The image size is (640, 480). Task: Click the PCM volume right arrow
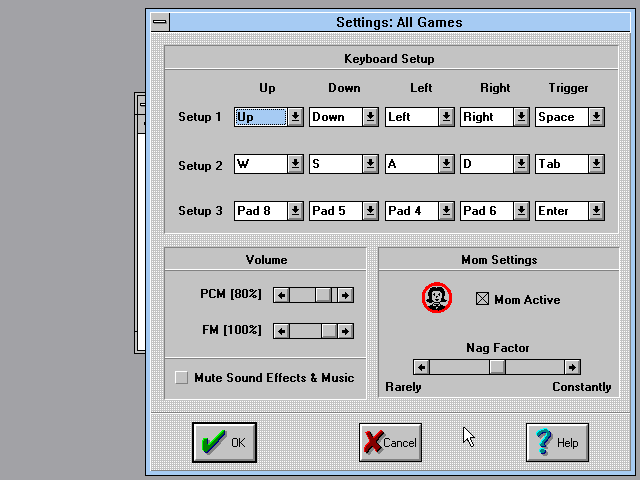345,295
